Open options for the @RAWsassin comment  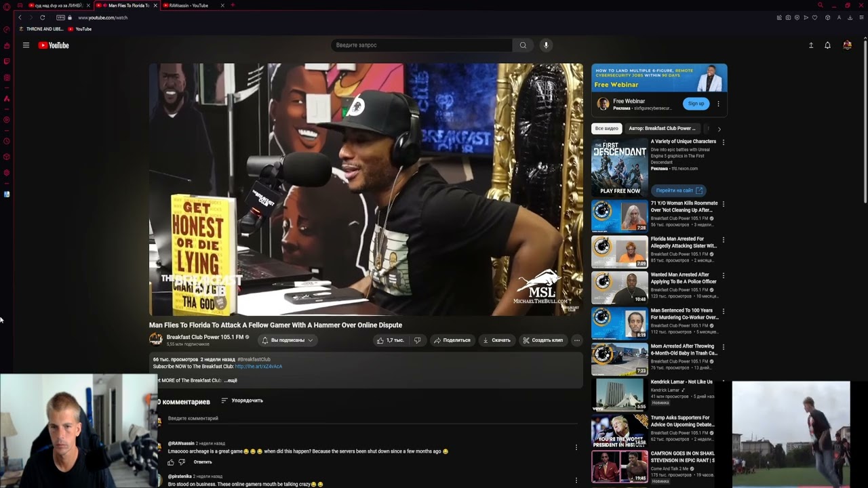point(576,447)
